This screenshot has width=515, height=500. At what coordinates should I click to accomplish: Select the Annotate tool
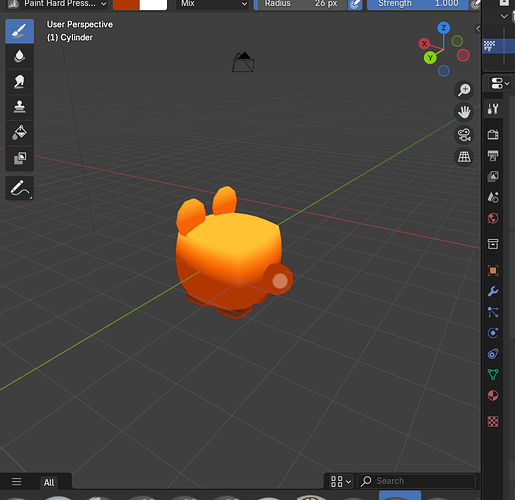tap(19, 188)
